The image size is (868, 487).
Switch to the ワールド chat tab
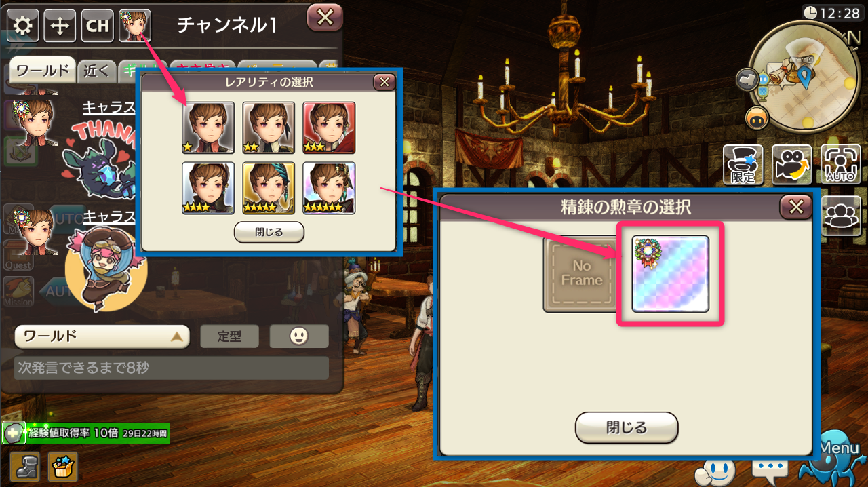pos(42,70)
